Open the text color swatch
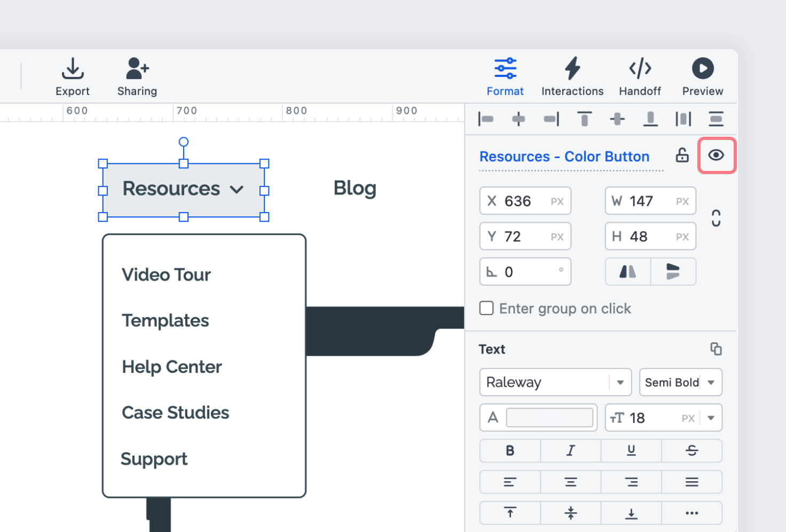The image size is (786, 532). tap(549, 417)
